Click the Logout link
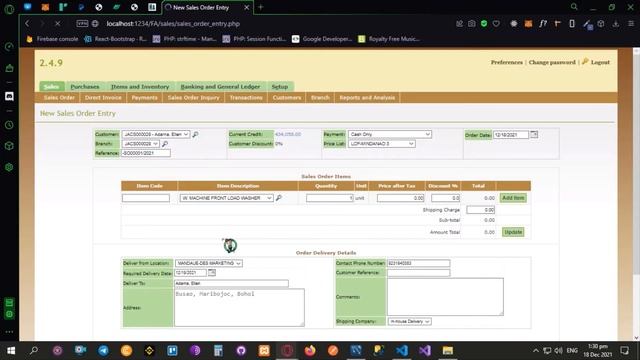This screenshot has height=360, width=640. click(600, 62)
